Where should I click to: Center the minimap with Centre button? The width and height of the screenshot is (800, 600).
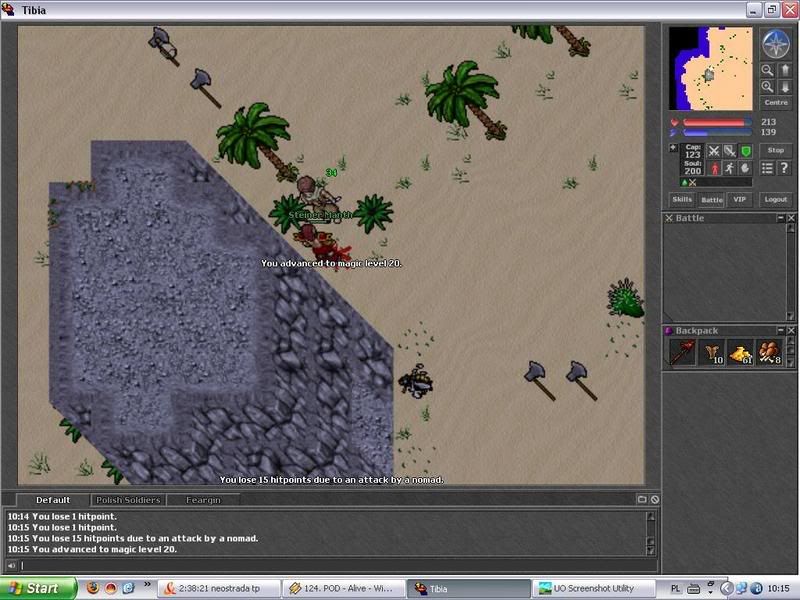click(x=776, y=103)
